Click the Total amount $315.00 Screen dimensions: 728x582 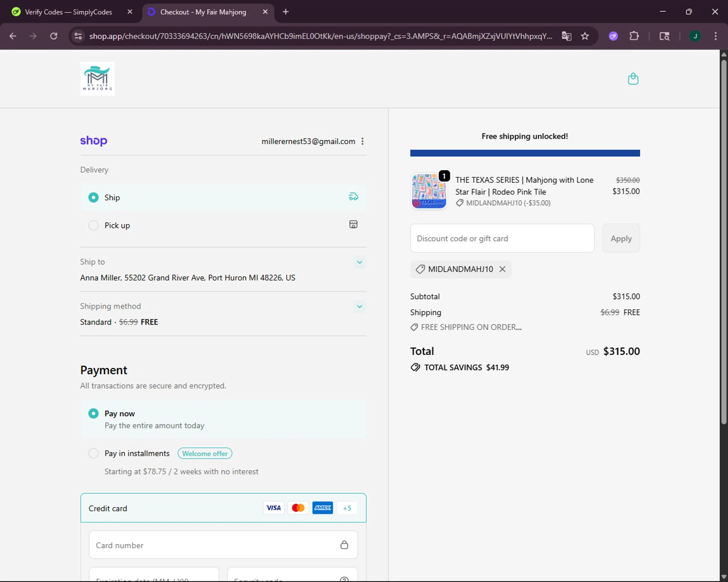coord(622,351)
